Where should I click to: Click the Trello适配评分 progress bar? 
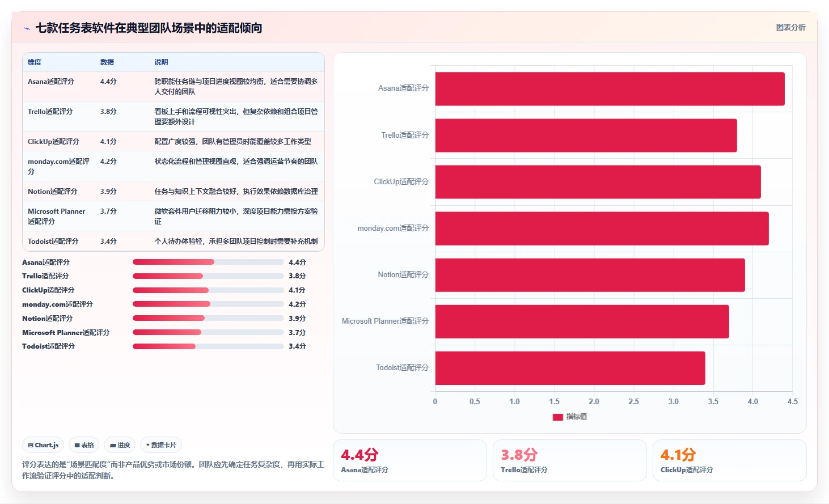(208, 276)
